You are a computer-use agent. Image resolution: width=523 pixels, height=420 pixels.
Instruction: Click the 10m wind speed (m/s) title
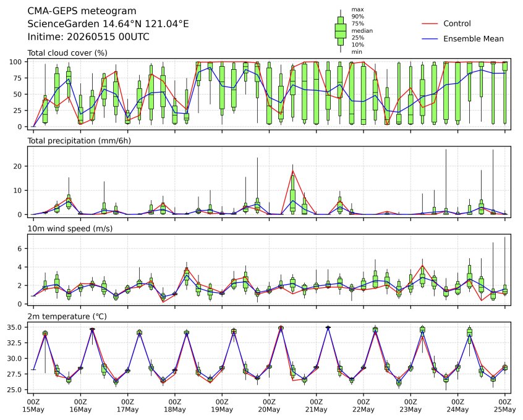tap(70, 229)
